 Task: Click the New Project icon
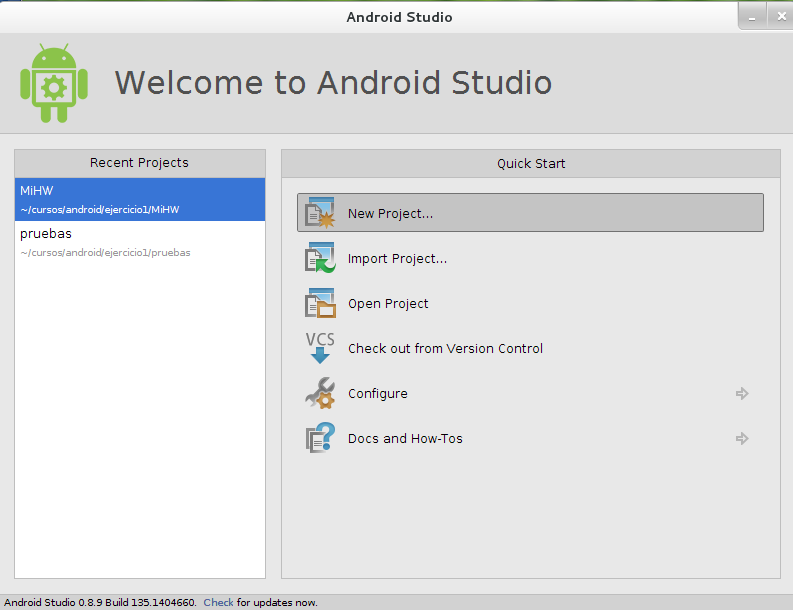pyautogui.click(x=320, y=213)
